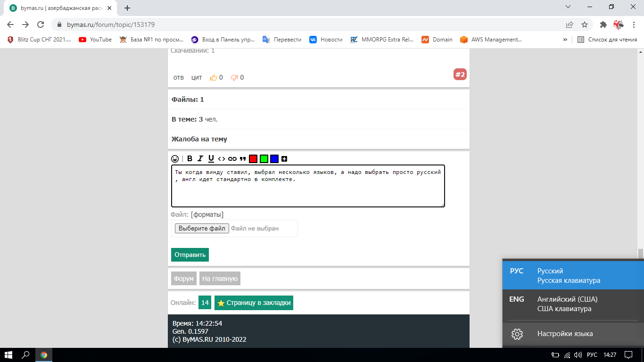Insert a hyperlink with the chain icon

[x=232, y=159]
